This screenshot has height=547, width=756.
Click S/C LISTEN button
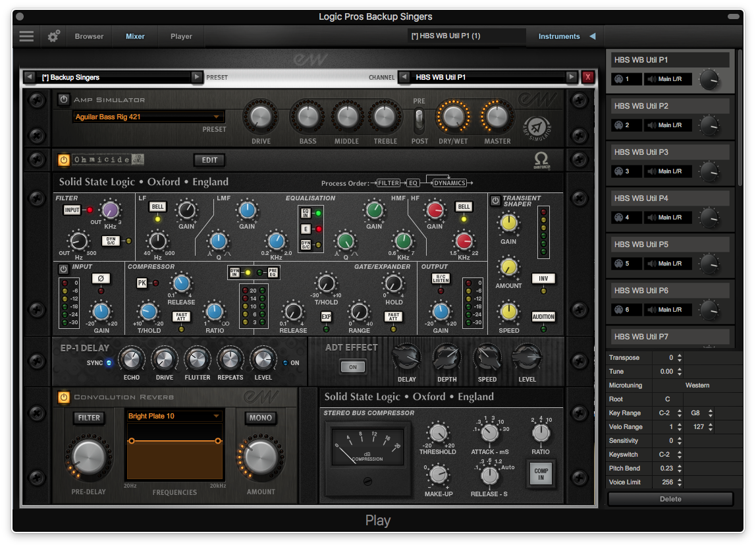click(x=440, y=278)
